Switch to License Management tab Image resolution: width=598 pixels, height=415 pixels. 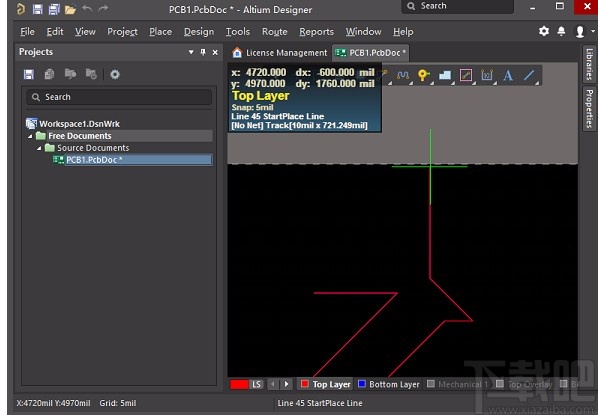(x=280, y=53)
